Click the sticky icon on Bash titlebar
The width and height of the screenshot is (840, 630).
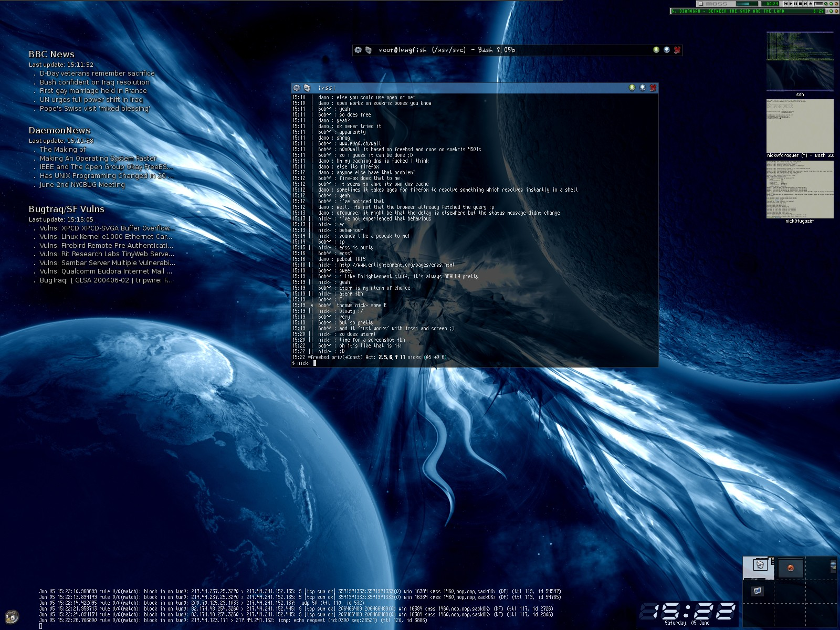click(x=369, y=50)
